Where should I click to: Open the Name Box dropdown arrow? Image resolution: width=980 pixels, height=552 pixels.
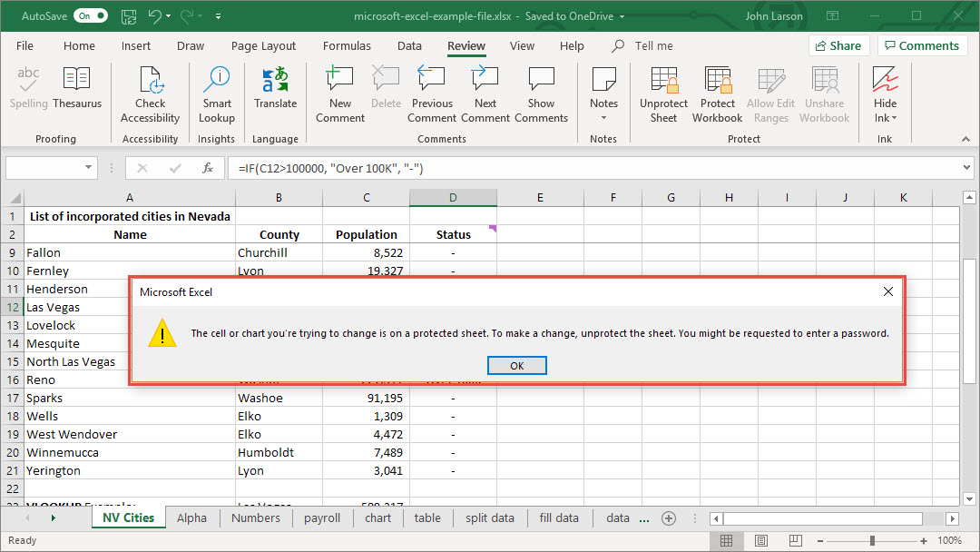click(x=89, y=168)
